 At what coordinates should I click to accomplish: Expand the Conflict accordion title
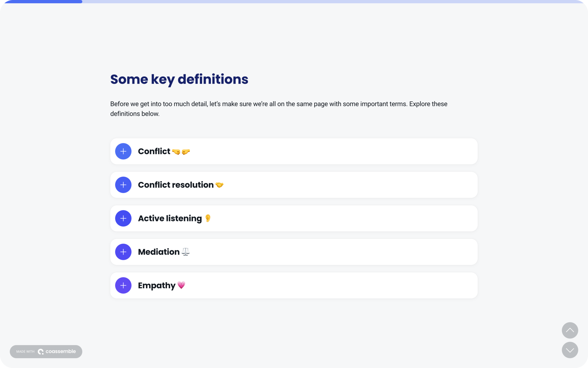tap(154, 151)
